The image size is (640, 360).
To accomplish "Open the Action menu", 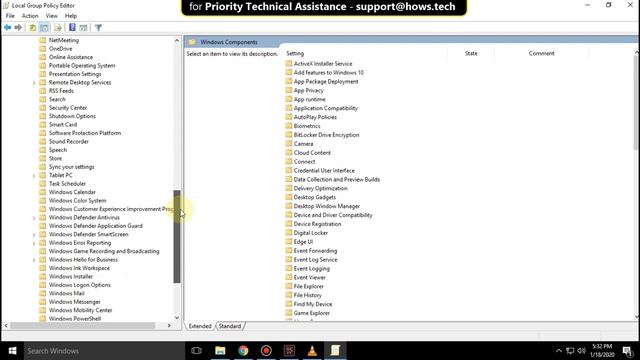I will pos(30,16).
